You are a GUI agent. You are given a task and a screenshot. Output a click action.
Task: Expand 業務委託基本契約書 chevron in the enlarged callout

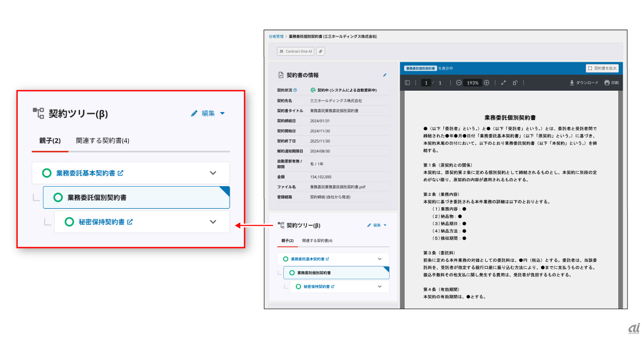pyautogui.click(x=213, y=173)
